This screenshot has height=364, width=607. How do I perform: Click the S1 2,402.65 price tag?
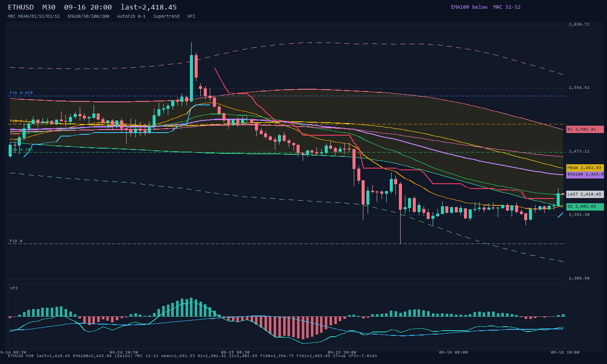pyautogui.click(x=585, y=207)
